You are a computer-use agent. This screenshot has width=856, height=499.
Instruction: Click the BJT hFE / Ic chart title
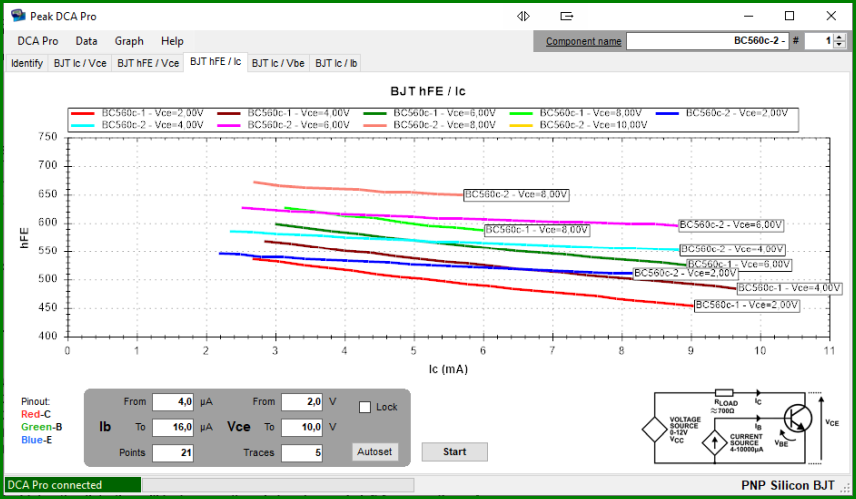click(x=427, y=91)
